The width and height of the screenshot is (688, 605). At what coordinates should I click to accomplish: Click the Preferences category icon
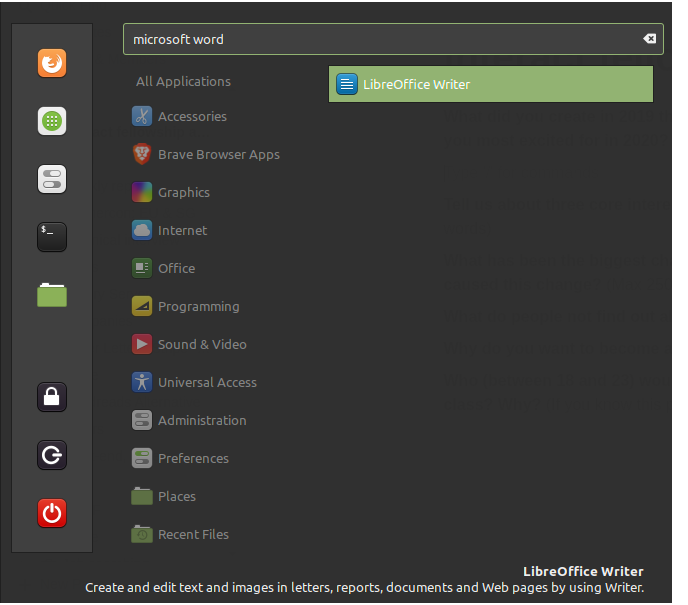(x=142, y=458)
